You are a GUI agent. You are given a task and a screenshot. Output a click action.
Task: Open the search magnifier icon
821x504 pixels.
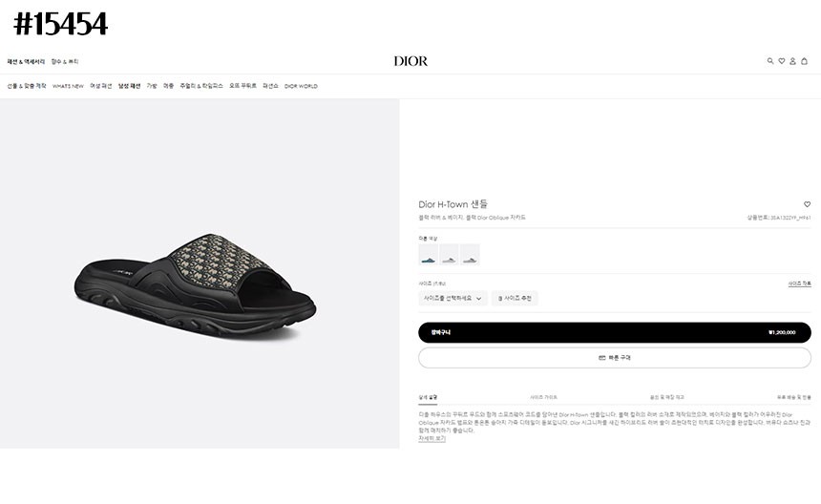click(770, 61)
